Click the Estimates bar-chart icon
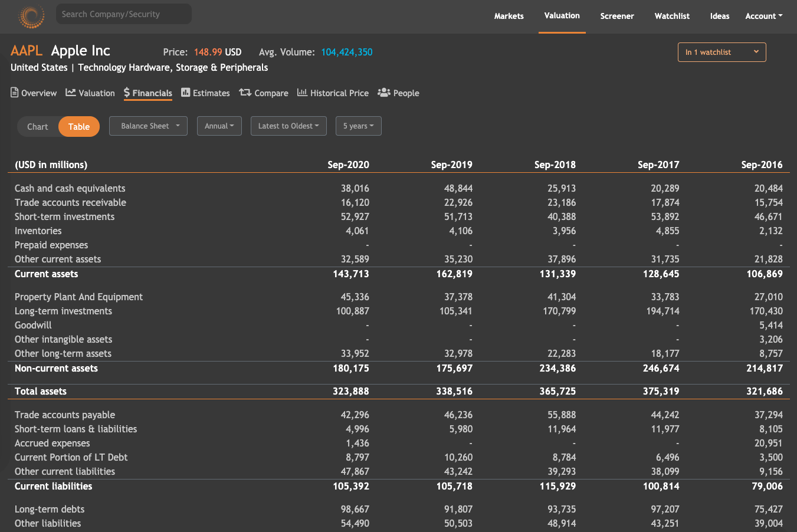Screen dimensions: 797x532 click(x=186, y=92)
